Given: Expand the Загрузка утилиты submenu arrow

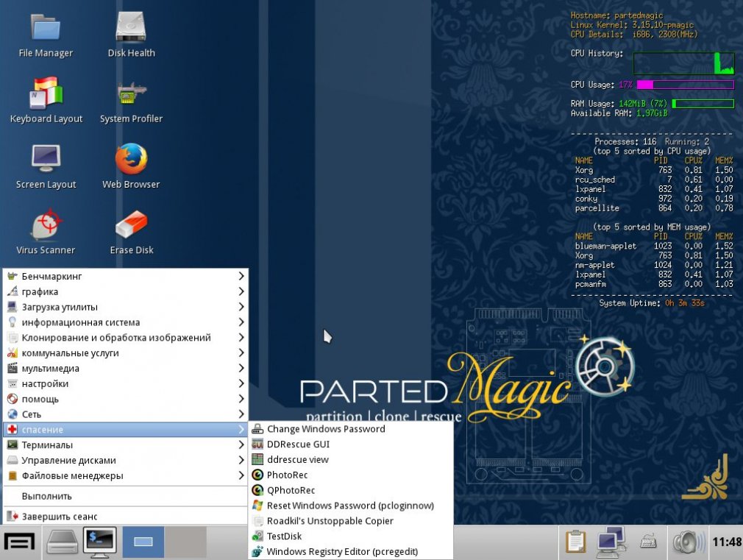Looking at the screenshot, I should [x=241, y=307].
